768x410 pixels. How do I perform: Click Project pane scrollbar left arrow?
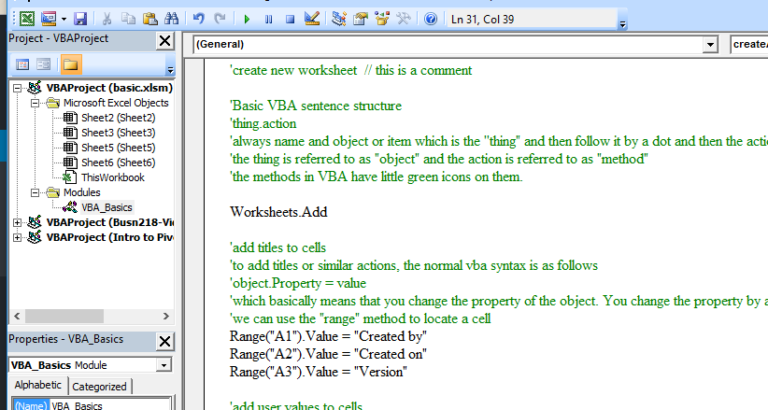(x=18, y=316)
